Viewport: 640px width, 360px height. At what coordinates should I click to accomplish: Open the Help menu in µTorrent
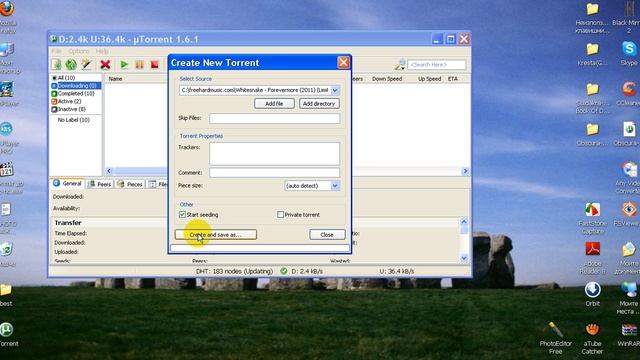[x=102, y=51]
